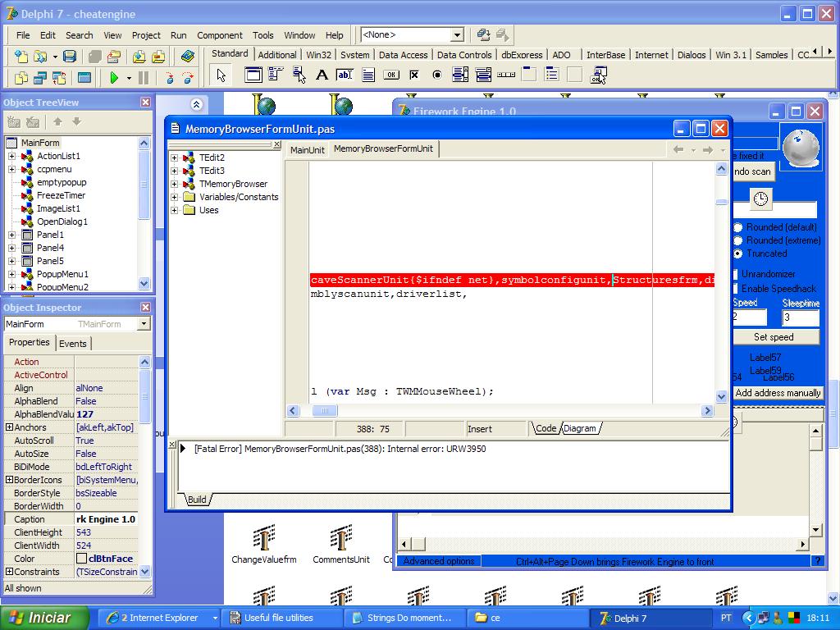Open the Project menu
This screenshot has height=630, width=840.
coord(146,35)
